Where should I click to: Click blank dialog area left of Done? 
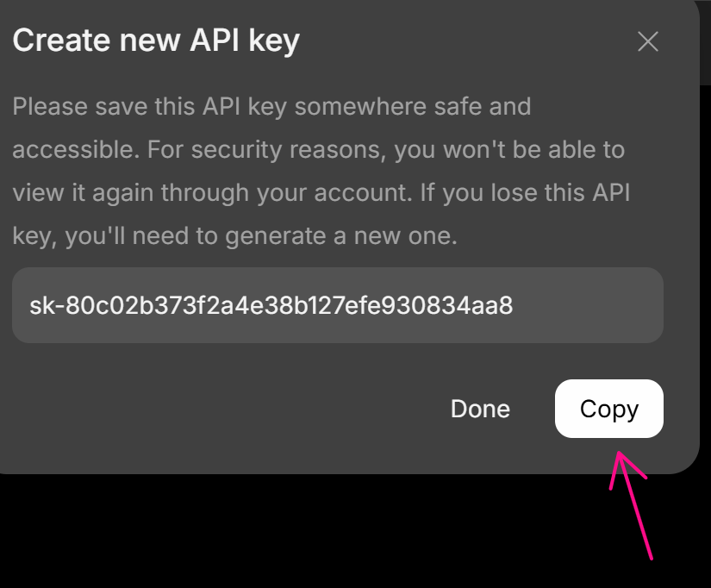(215, 409)
